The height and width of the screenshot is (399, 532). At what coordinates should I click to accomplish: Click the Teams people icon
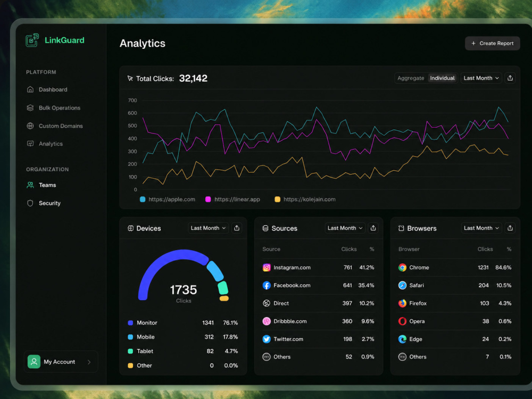30,185
